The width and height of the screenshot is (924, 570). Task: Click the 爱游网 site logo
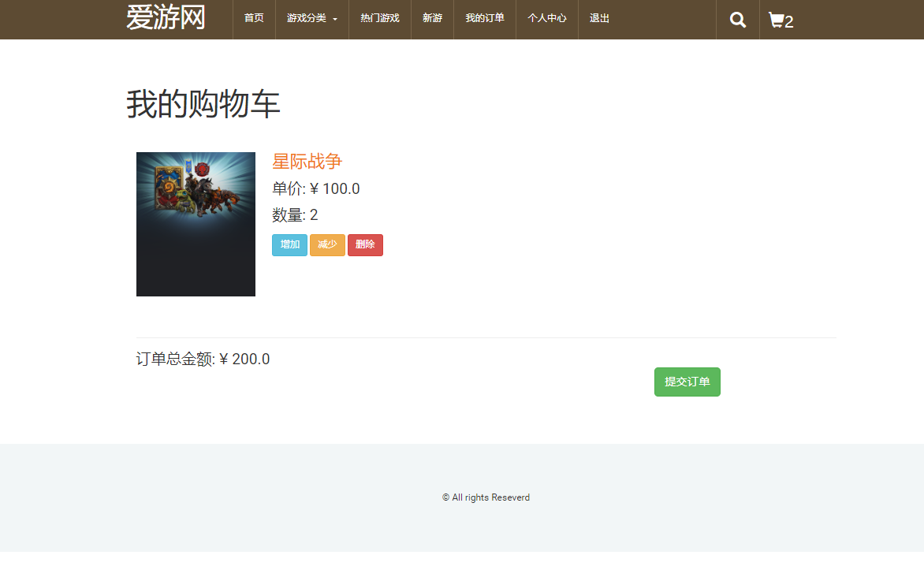[166, 18]
